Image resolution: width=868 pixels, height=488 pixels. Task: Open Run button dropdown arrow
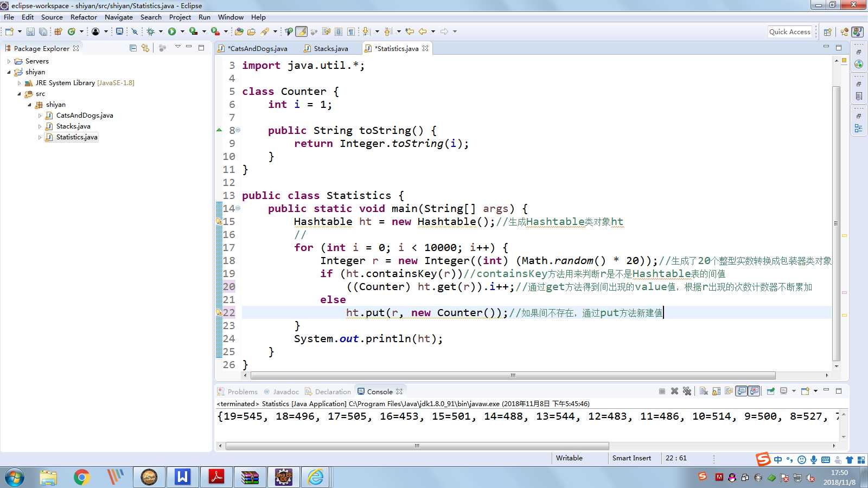(x=182, y=31)
